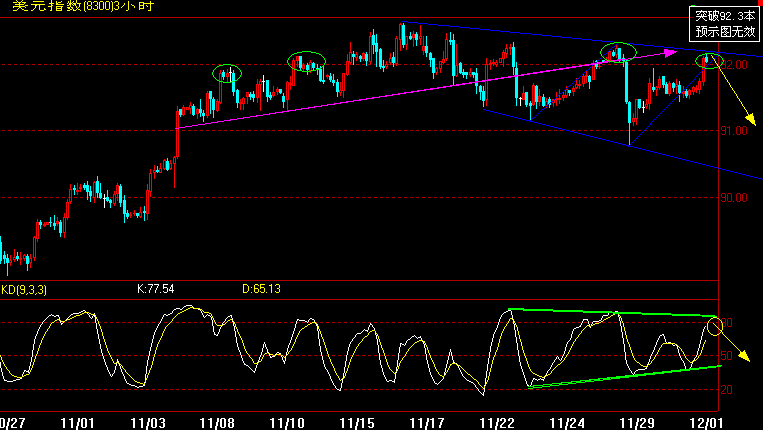Click the 11/01 date label

point(77,423)
